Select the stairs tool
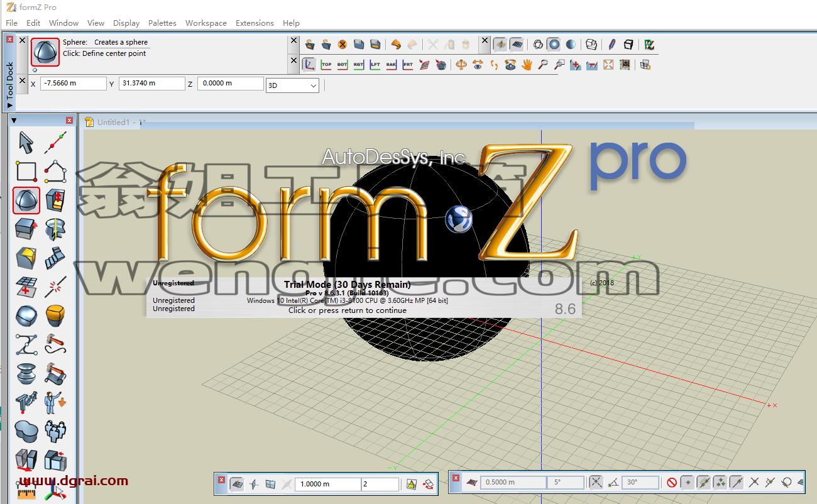817x504 pixels. [55, 258]
